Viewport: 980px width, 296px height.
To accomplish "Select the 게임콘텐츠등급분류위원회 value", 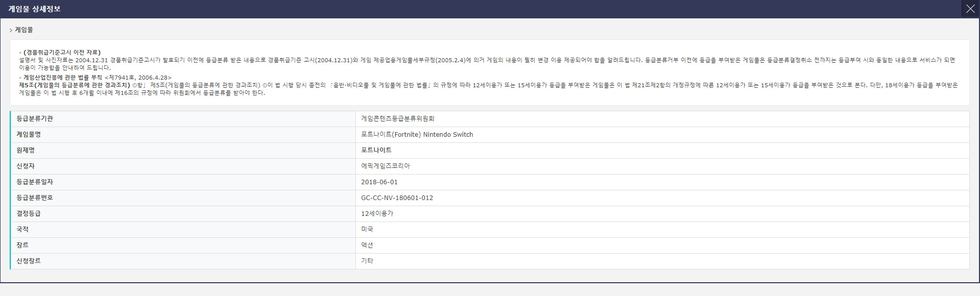I will point(397,118).
